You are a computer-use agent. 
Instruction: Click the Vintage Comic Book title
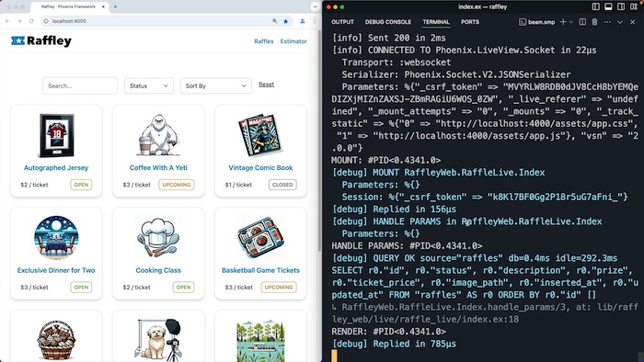260,167
